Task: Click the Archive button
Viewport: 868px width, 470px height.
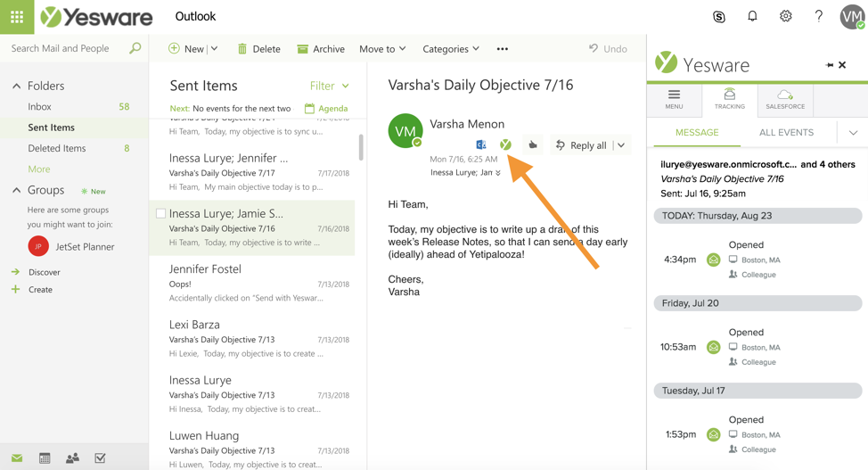Action: [320, 49]
